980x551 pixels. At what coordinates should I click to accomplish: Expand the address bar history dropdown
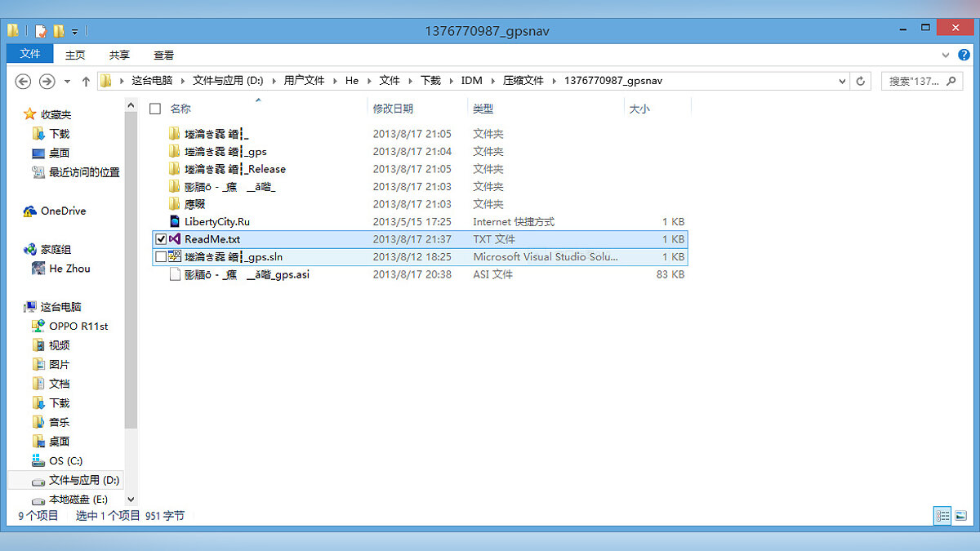[843, 81]
